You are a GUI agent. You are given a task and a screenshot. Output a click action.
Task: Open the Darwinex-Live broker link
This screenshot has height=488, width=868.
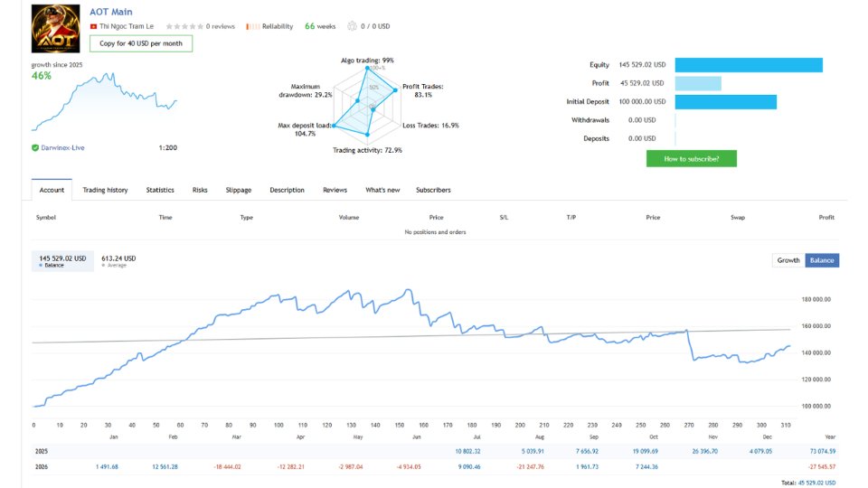(x=62, y=147)
